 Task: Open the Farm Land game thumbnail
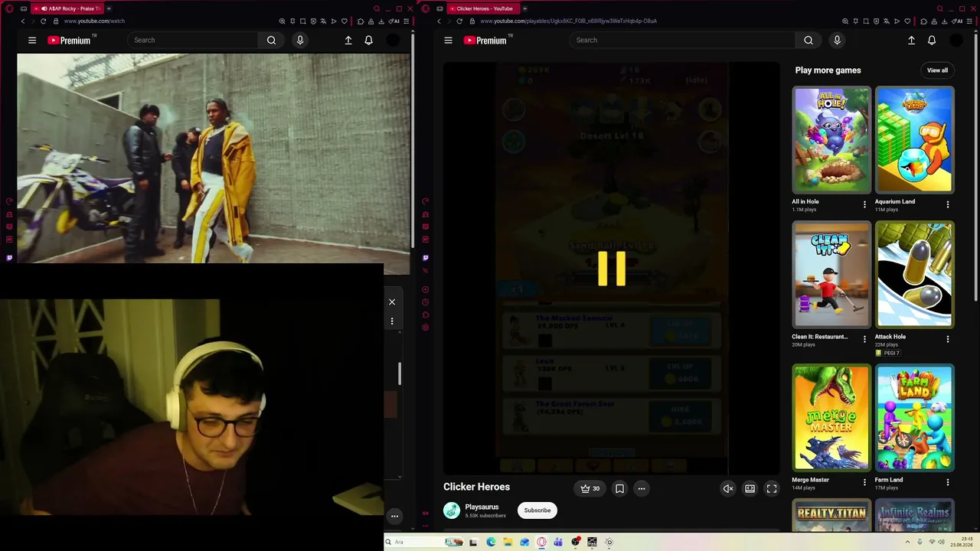(x=915, y=417)
